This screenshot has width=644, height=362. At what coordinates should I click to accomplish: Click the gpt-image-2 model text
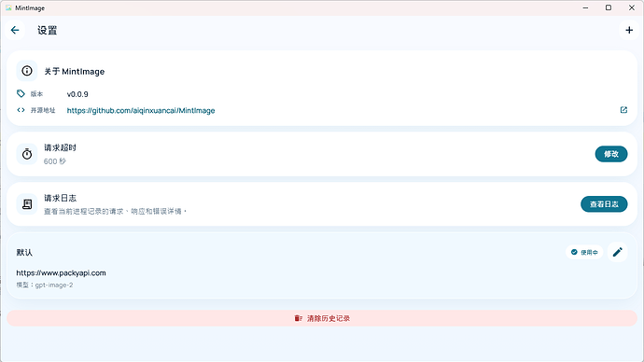pyautogui.click(x=54, y=285)
